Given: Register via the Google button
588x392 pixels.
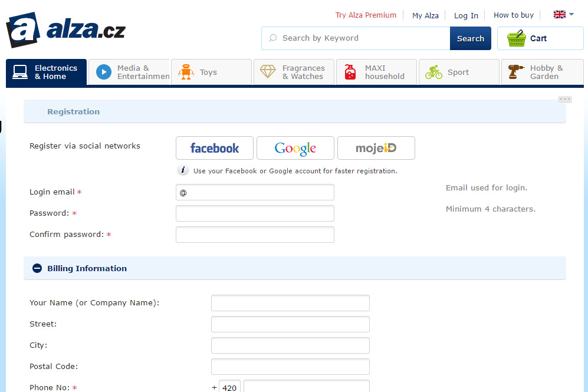Looking at the screenshot, I should [x=295, y=148].
